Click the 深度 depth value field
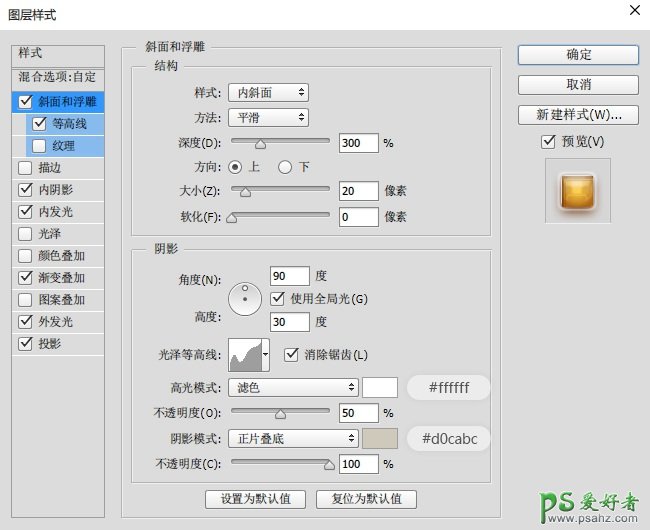This screenshot has height=530, width=650. (358, 143)
